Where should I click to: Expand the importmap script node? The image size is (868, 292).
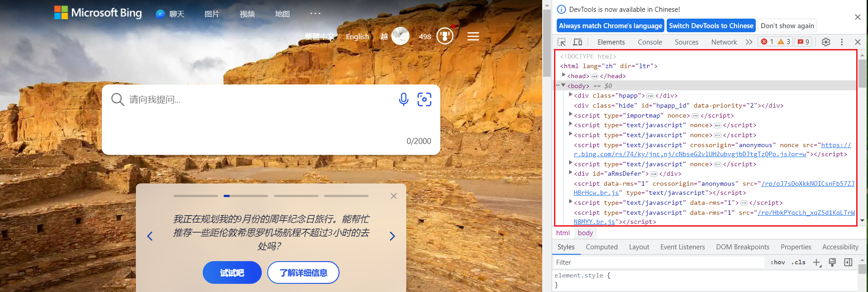[x=570, y=115]
